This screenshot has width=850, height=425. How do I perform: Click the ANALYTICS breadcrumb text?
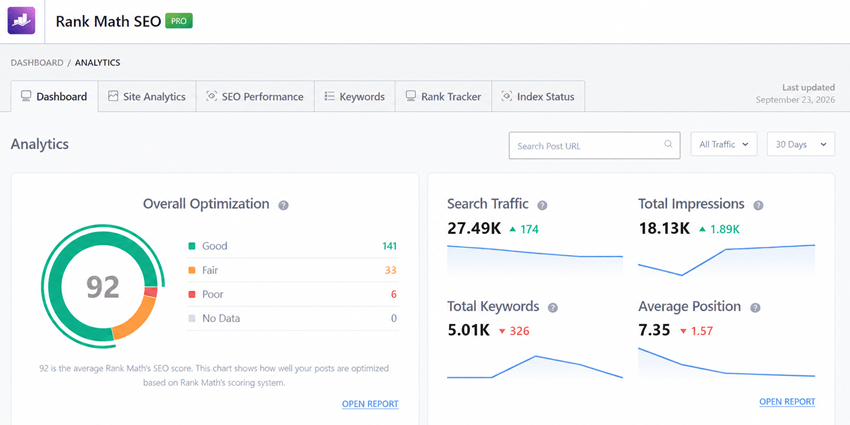(x=98, y=63)
